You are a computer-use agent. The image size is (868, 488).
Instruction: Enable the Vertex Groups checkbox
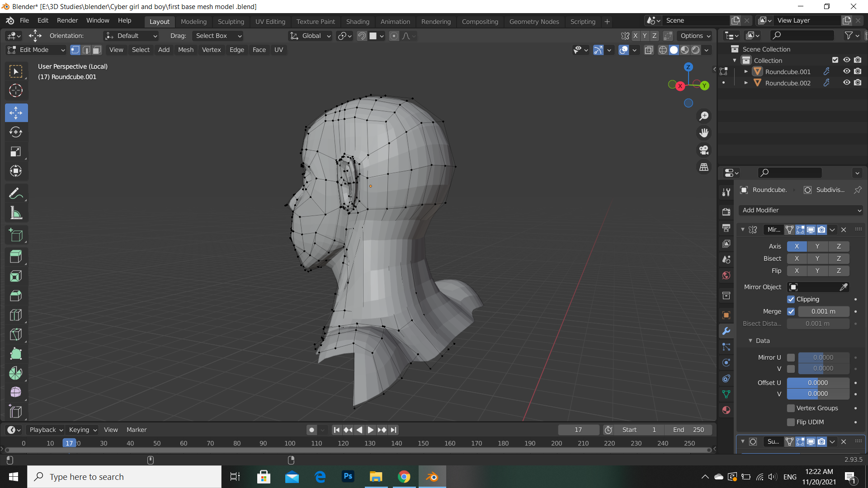[791, 408]
